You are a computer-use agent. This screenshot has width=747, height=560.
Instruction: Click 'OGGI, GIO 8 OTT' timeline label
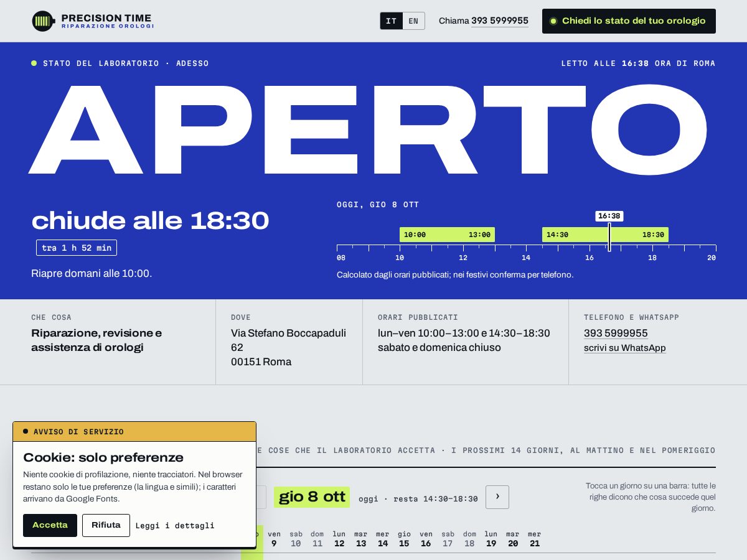pos(378,205)
